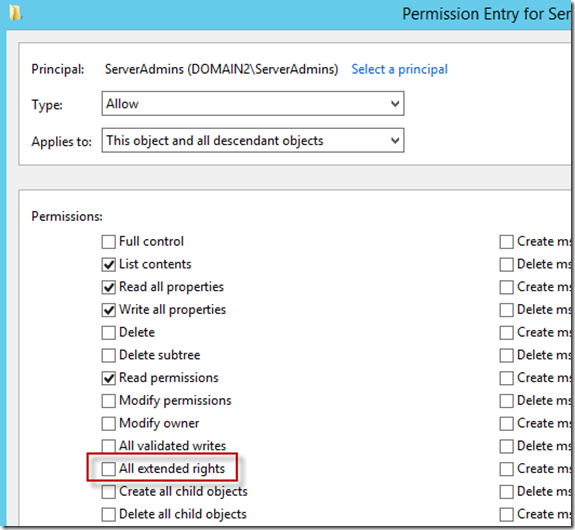Uncheck List contents permission

coord(109,265)
